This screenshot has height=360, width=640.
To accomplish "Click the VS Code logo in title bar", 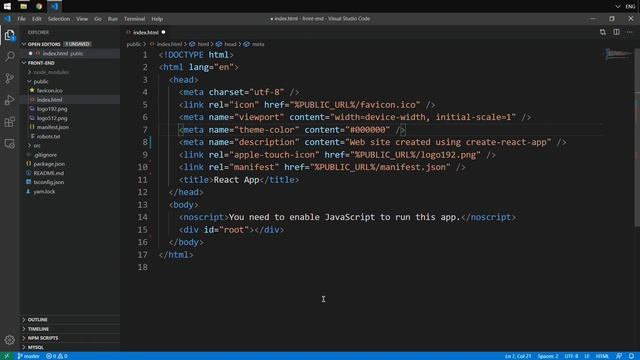I will [x=7, y=19].
